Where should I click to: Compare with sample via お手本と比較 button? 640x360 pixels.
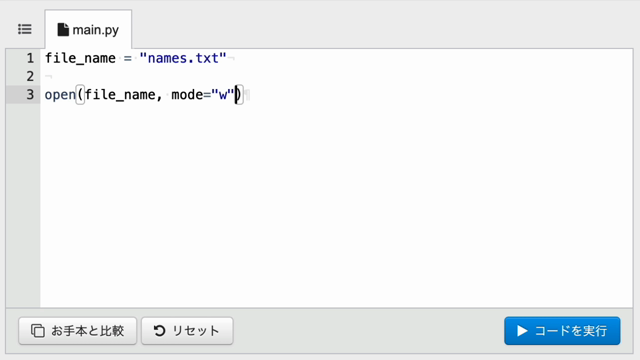[x=78, y=331]
